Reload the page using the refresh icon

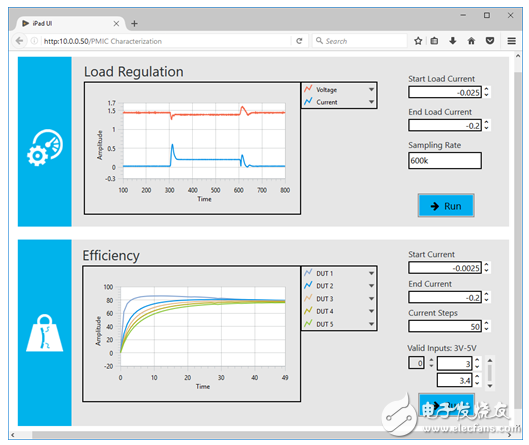tap(299, 41)
